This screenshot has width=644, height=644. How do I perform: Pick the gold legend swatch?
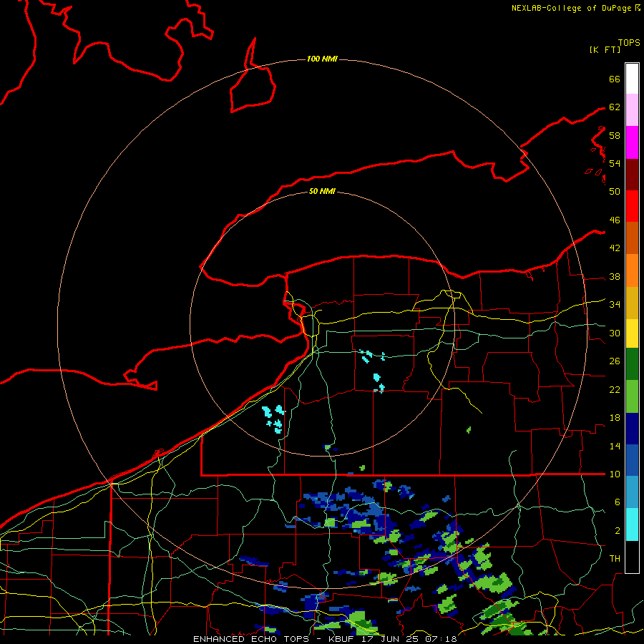[x=632, y=303]
